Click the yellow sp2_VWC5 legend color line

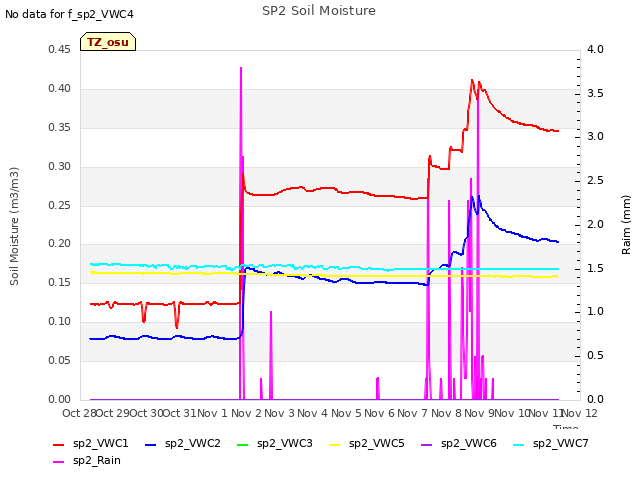[335, 444]
